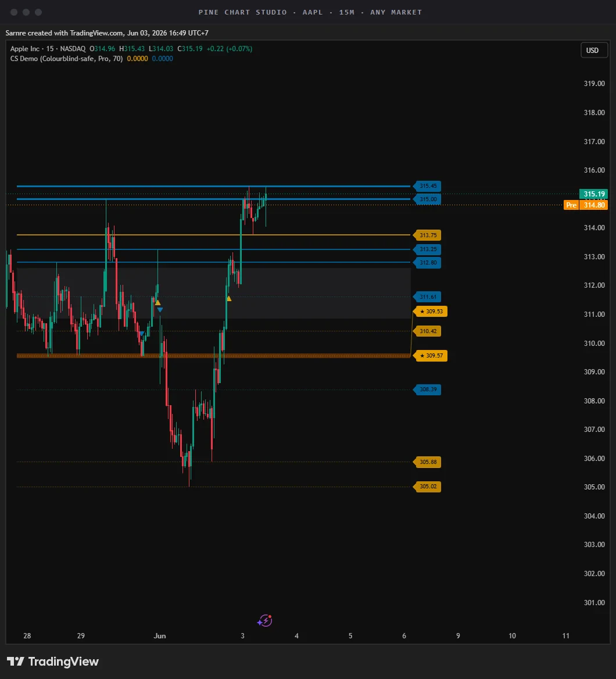Click the lone yellow up-triangle signal on June 2 rally
This screenshot has width=616, height=679.
point(229,298)
